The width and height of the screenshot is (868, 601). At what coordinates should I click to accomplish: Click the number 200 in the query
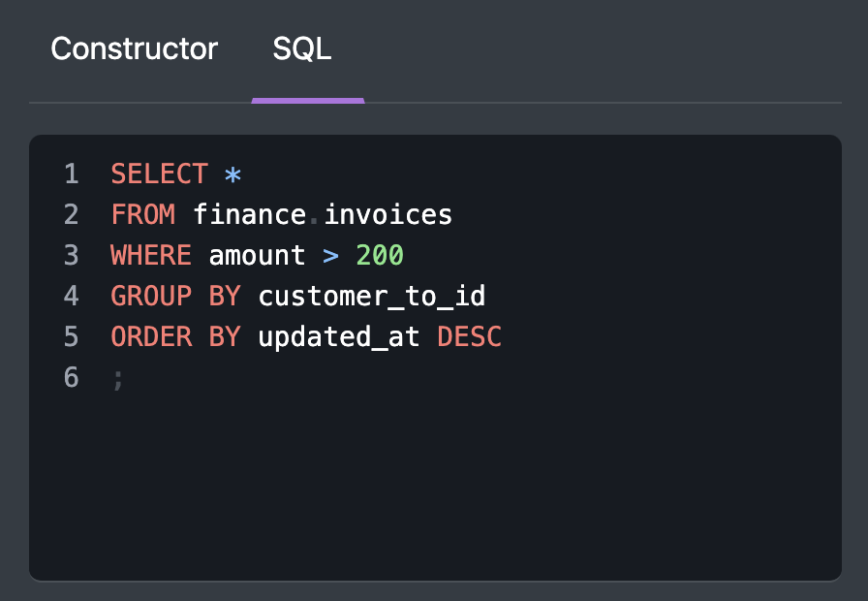380,256
